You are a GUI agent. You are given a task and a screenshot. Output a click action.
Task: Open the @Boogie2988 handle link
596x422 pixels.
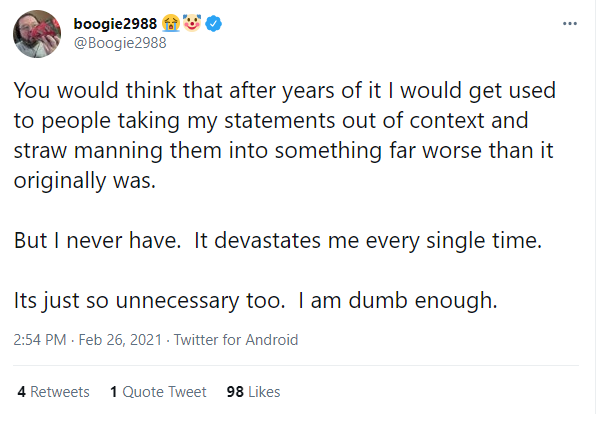click(x=120, y=43)
